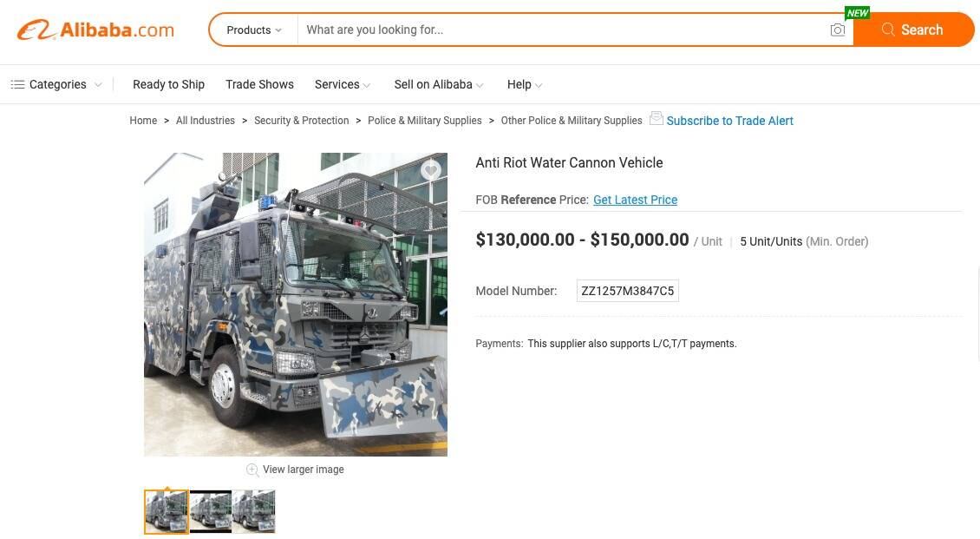980x539 pixels.
Task: Toggle the favorite heart on the product image
Action: coord(431,169)
